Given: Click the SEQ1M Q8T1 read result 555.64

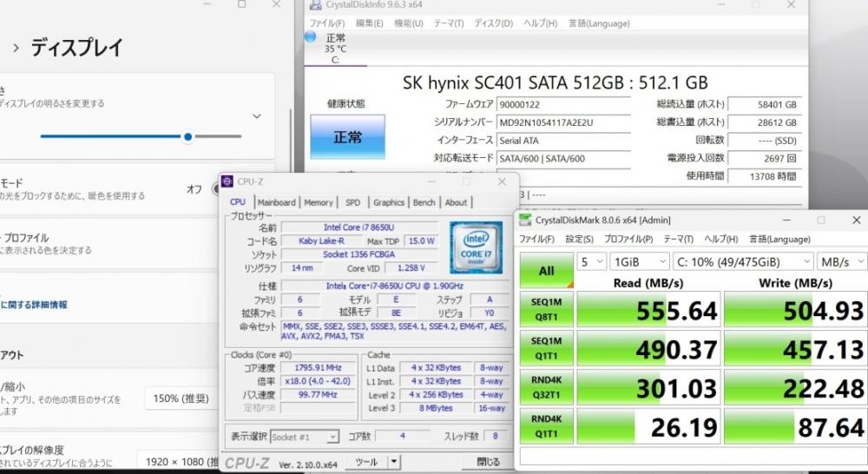Looking at the screenshot, I should coord(648,309).
